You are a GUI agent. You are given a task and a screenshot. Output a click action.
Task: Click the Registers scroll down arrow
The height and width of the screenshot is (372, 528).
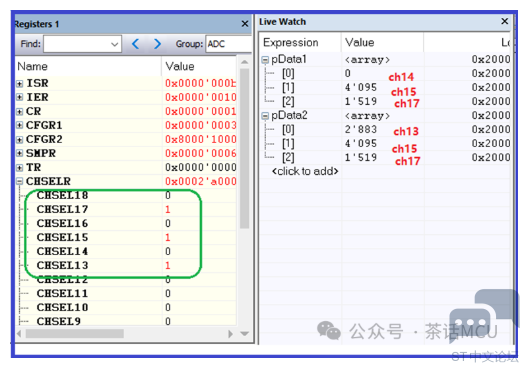point(244,334)
